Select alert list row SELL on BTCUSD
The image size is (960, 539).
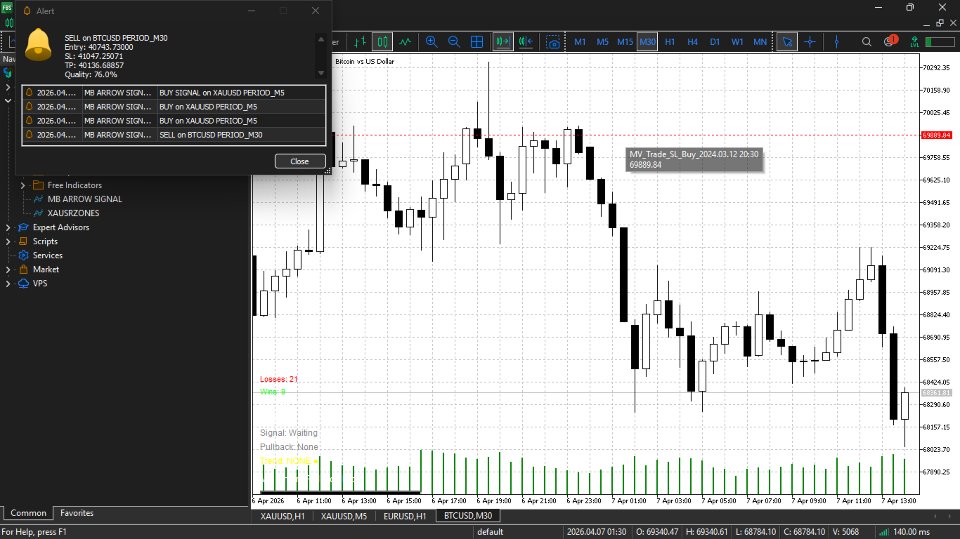tap(174, 135)
